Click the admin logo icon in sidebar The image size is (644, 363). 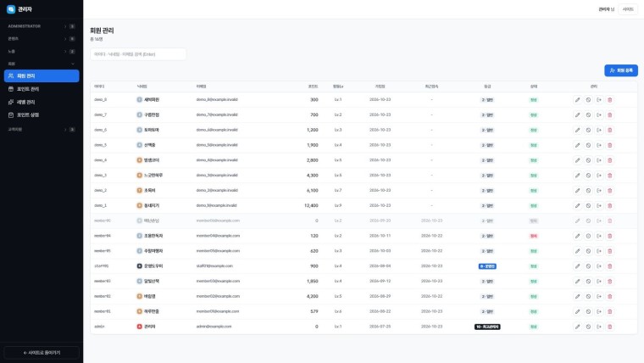point(11,9)
